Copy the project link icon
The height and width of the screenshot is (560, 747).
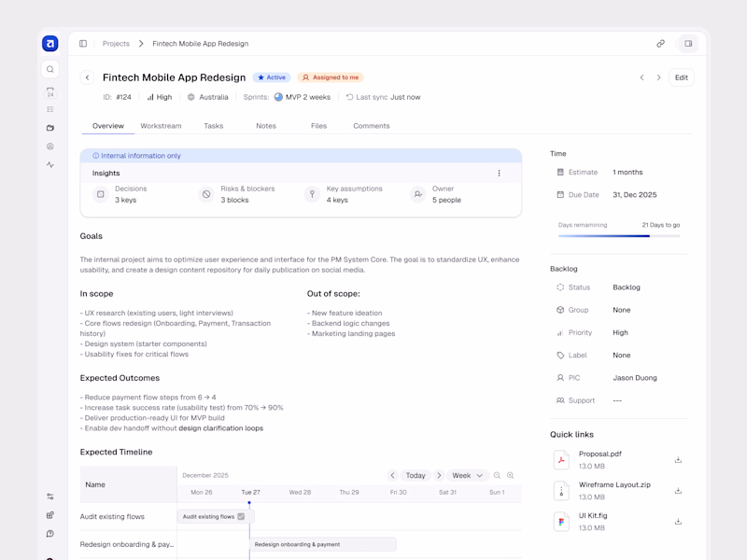[660, 43]
